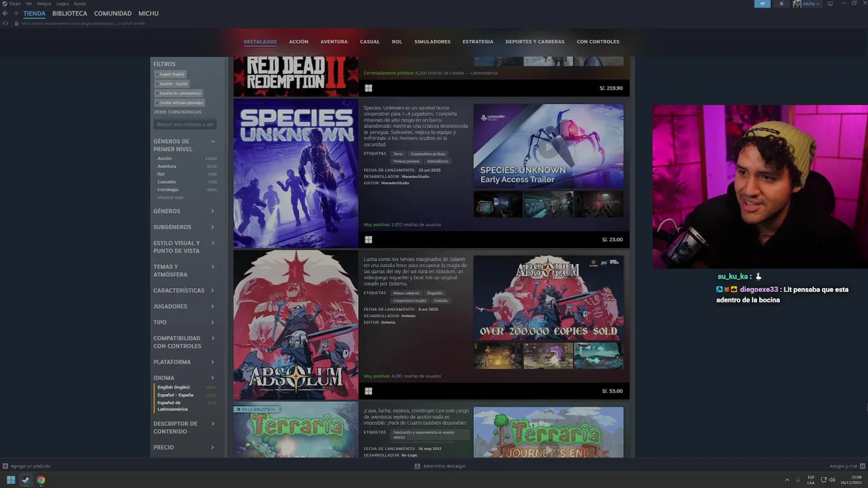Expand the Jugadores filter section
This screenshot has height=488, width=868.
point(184,306)
